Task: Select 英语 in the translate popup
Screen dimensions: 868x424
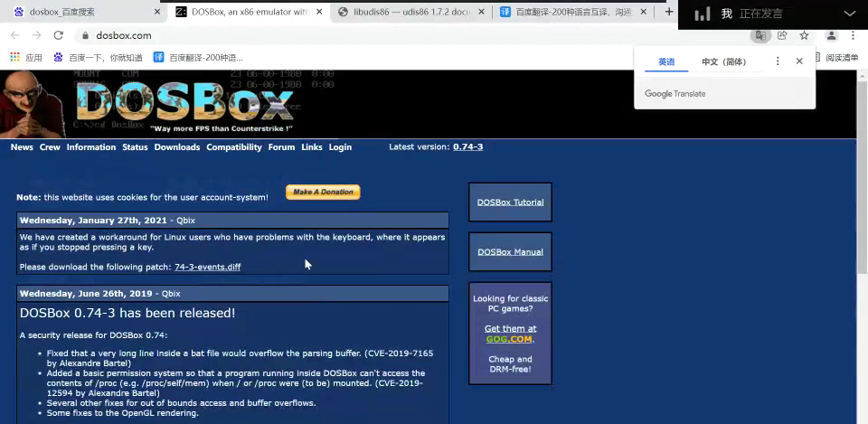Action: click(x=666, y=61)
